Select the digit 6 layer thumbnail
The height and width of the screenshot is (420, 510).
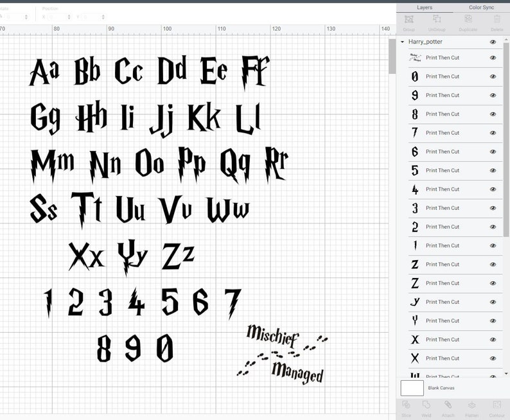tap(415, 152)
